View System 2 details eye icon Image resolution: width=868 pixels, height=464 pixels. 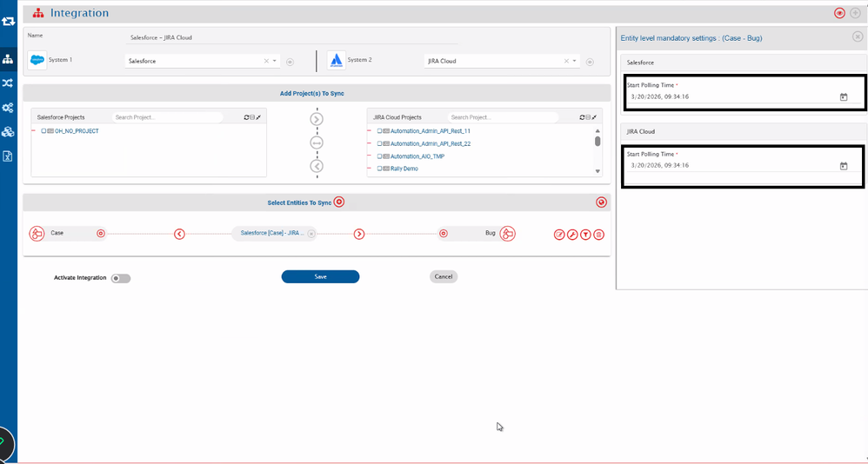tap(590, 62)
